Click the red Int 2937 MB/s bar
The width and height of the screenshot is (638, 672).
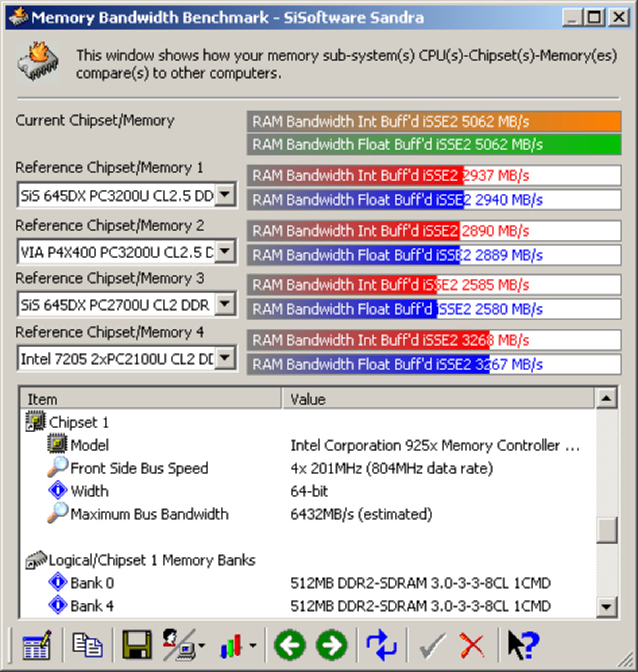pyautogui.click(x=434, y=175)
